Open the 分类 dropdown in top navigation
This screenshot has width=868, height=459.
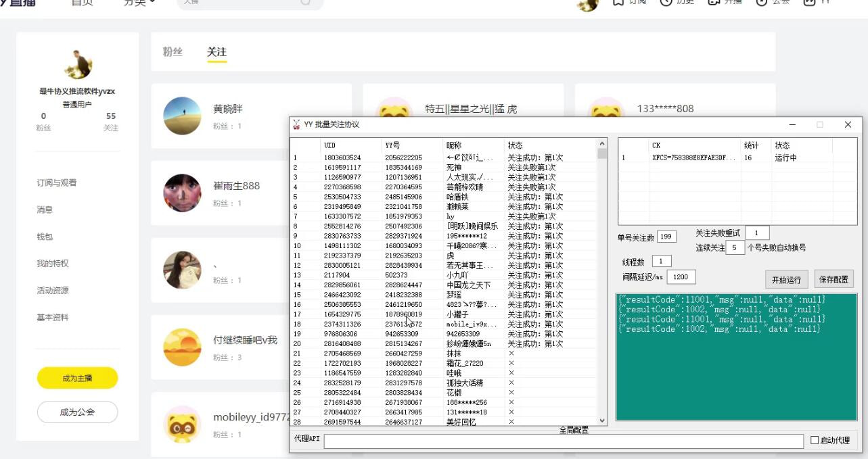point(139,2)
